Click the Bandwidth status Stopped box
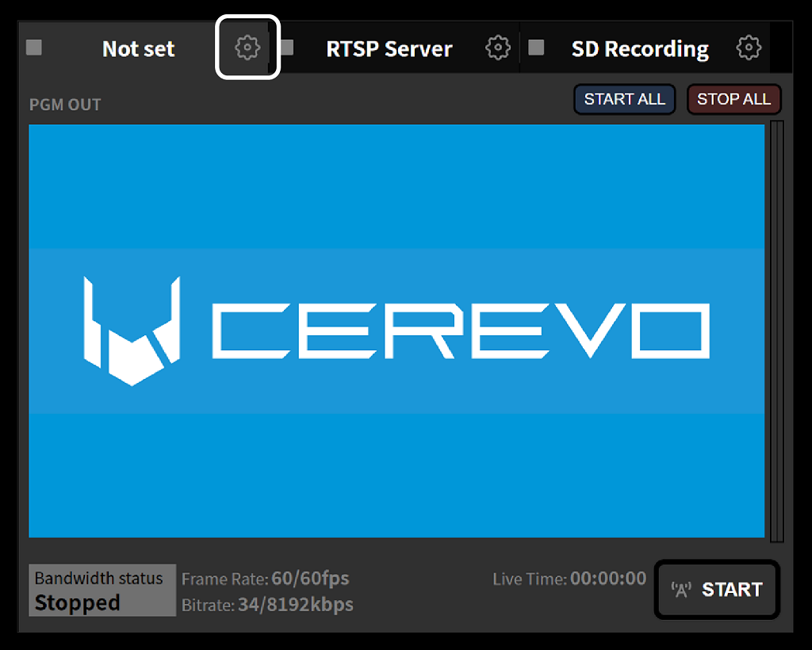 point(102,590)
